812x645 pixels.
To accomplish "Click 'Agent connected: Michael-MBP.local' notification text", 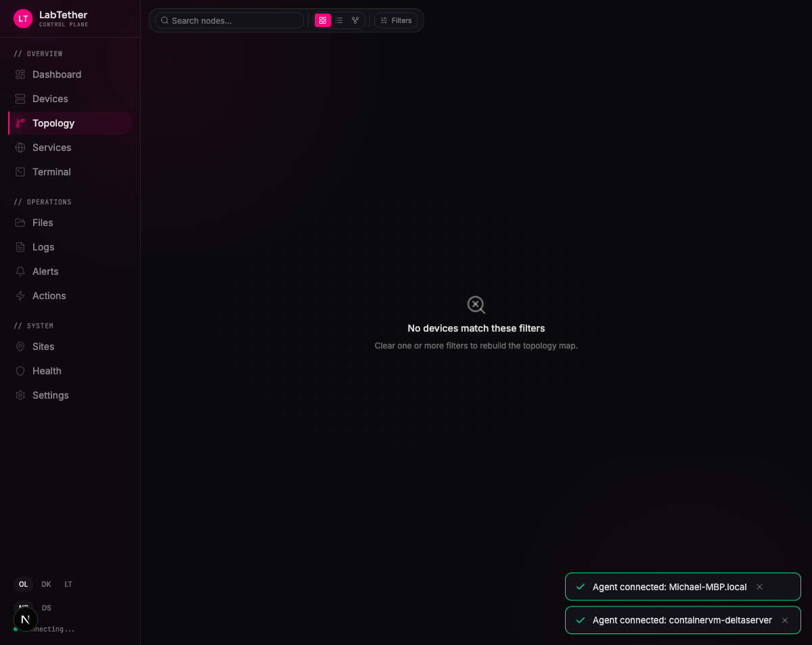I will point(669,587).
